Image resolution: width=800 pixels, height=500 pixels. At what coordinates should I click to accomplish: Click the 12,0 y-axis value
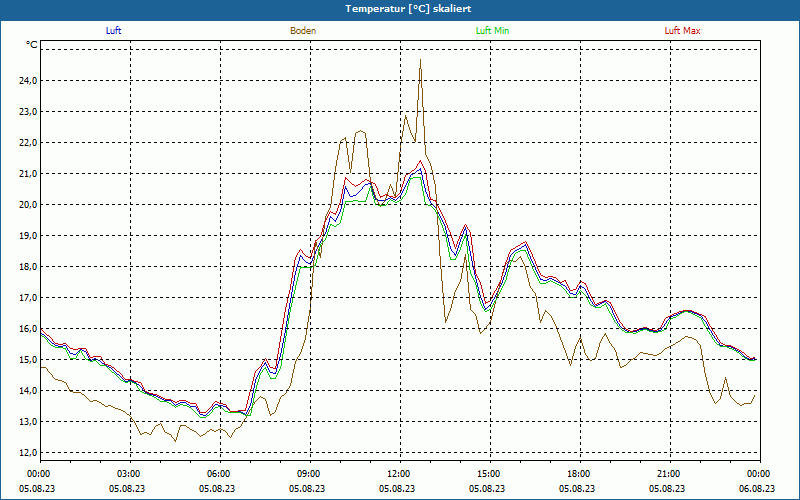point(29,453)
